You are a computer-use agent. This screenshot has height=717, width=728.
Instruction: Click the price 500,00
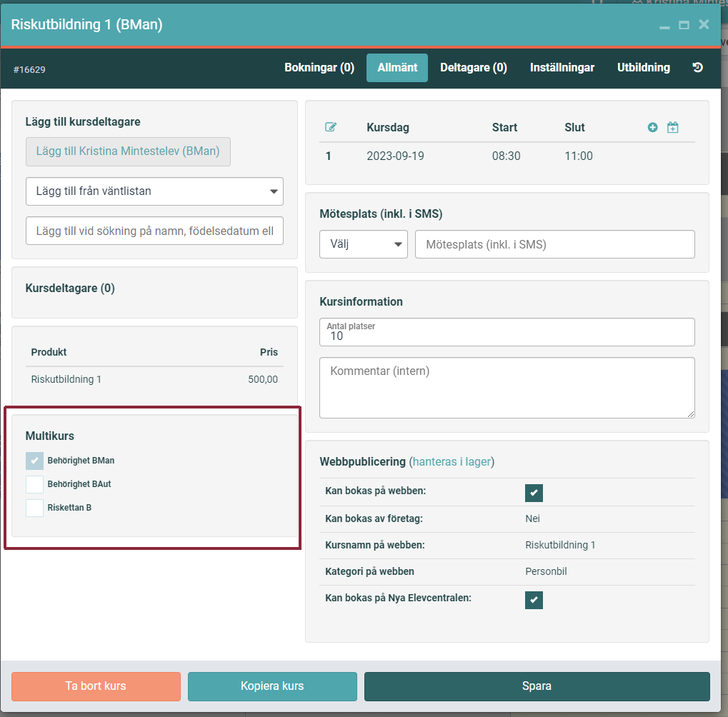click(x=263, y=380)
